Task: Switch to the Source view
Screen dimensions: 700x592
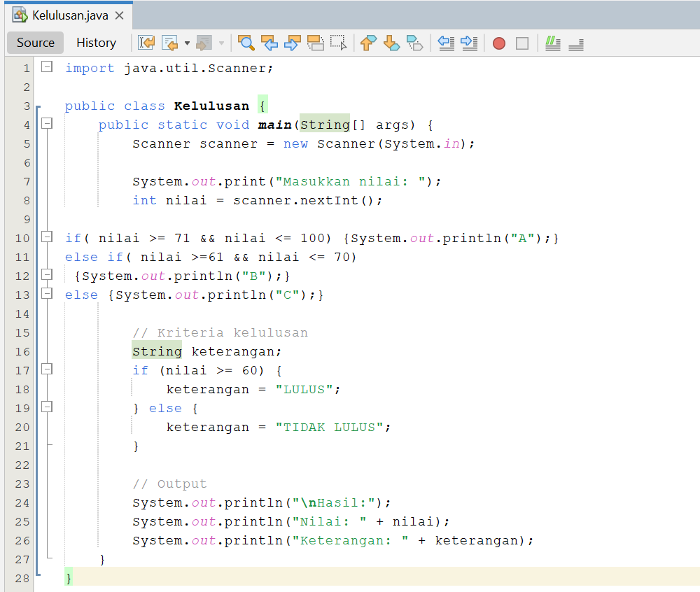Action: click(x=35, y=43)
